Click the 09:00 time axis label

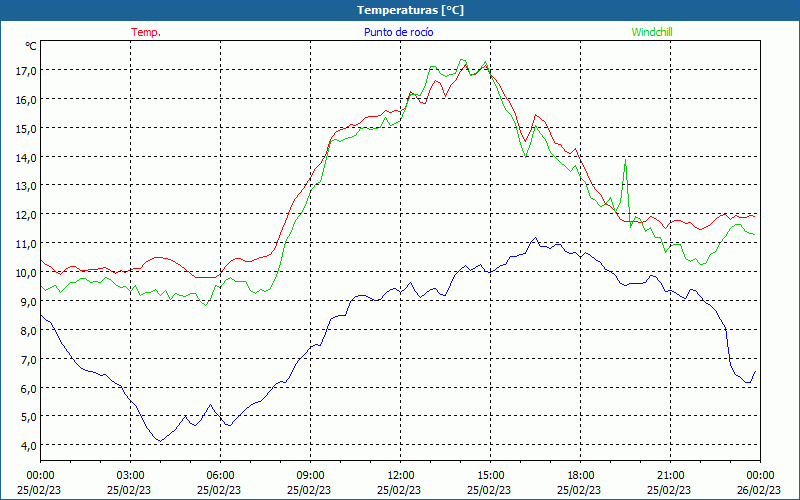(x=310, y=476)
